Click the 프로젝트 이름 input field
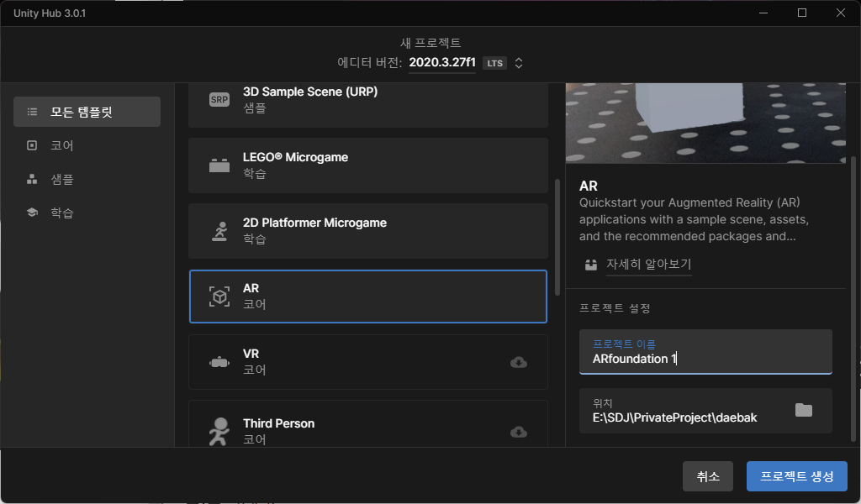Viewport: 861px width, 504px height. (x=705, y=351)
